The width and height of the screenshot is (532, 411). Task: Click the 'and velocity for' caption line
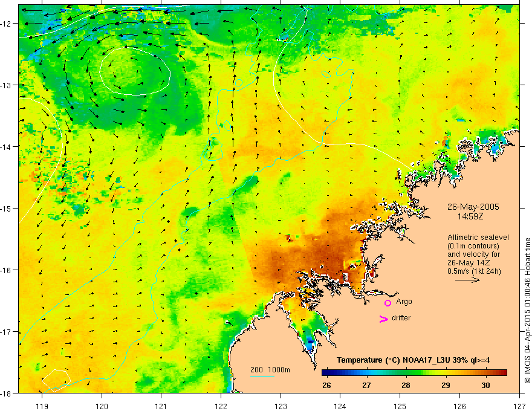coord(473,254)
